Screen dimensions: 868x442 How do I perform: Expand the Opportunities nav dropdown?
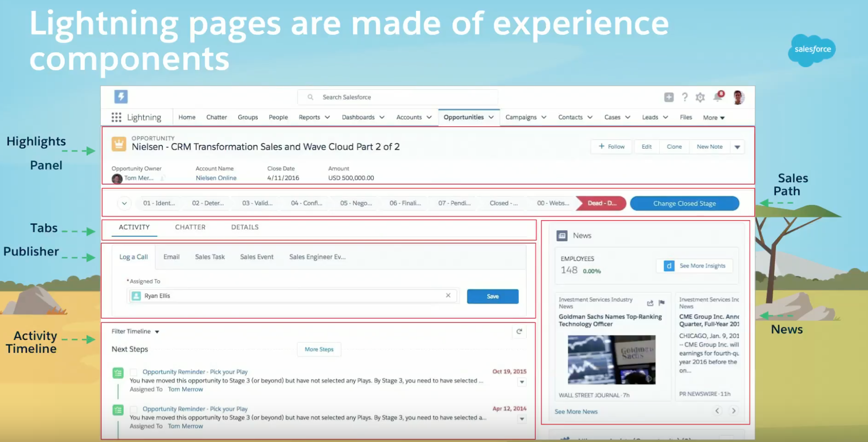point(491,117)
